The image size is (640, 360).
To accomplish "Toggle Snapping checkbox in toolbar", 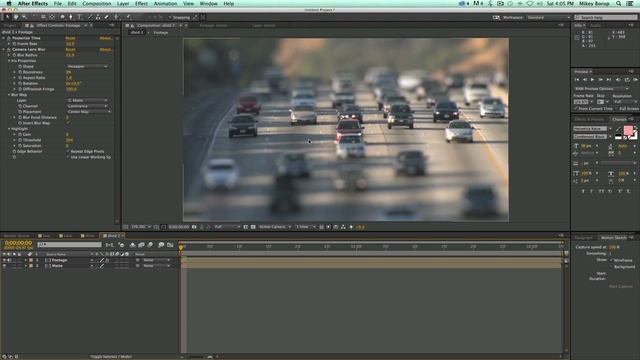I will [x=170, y=18].
